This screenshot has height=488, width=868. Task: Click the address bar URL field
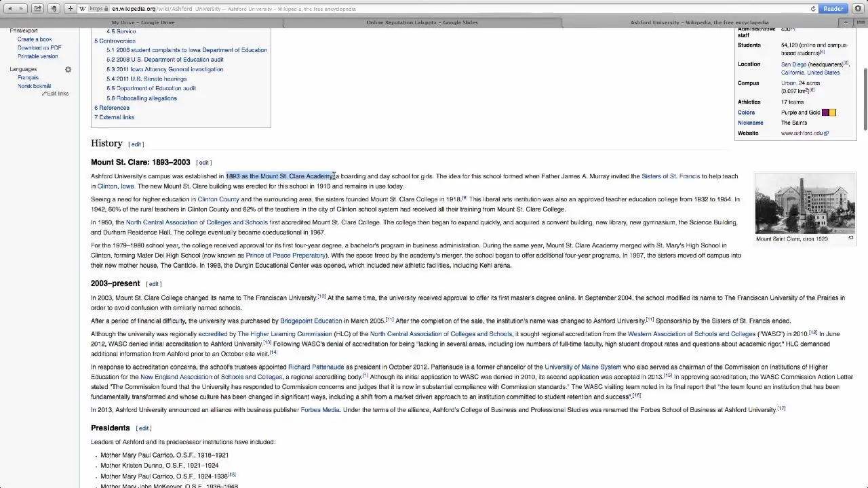[x=448, y=9]
